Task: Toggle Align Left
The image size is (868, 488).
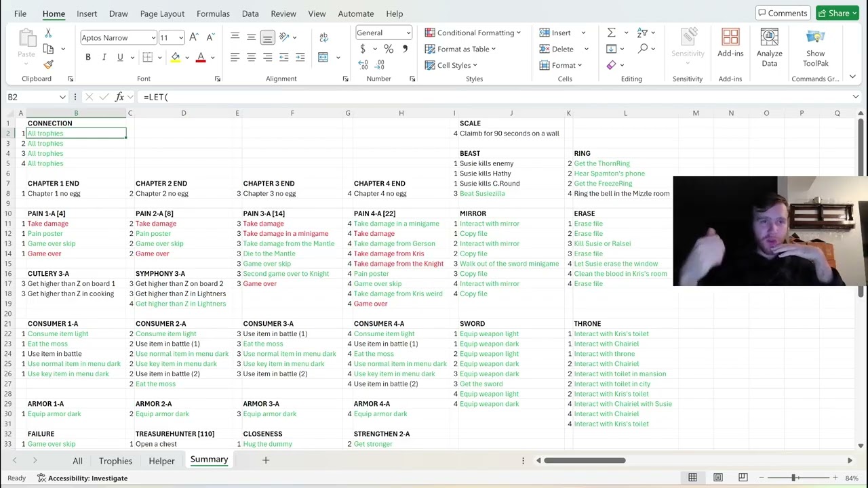Action: point(235,57)
